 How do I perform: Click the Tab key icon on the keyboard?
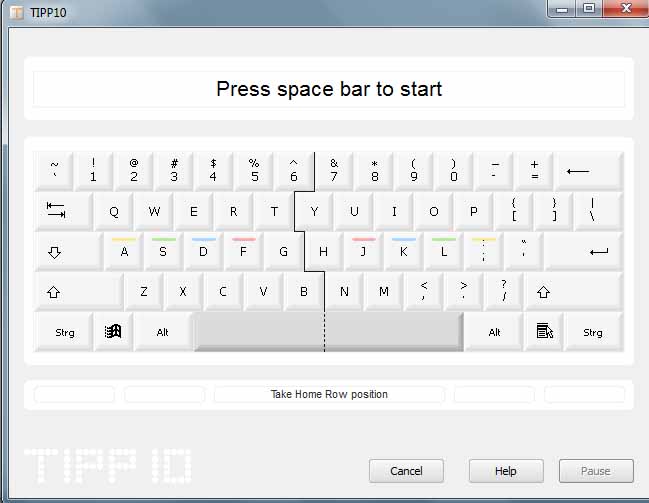click(x=64, y=211)
